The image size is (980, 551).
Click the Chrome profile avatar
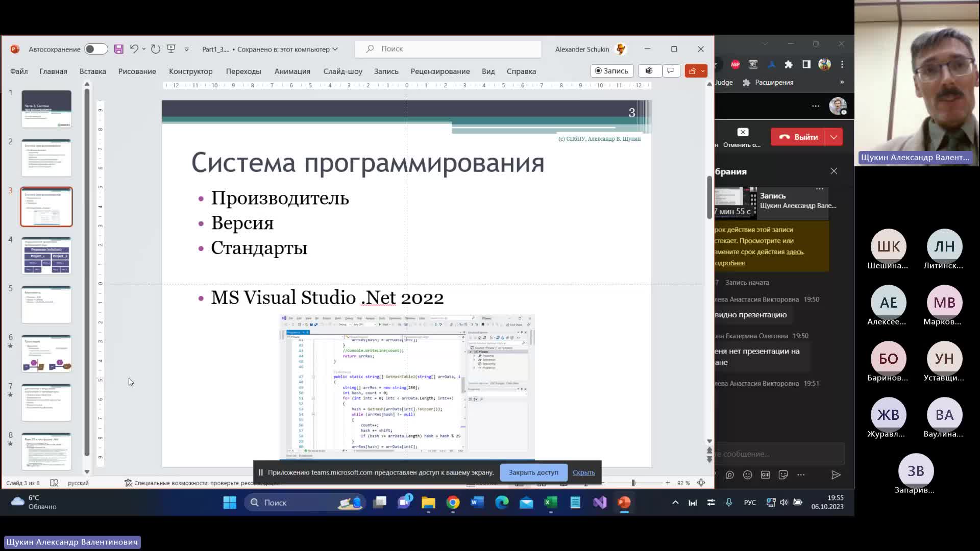point(824,64)
